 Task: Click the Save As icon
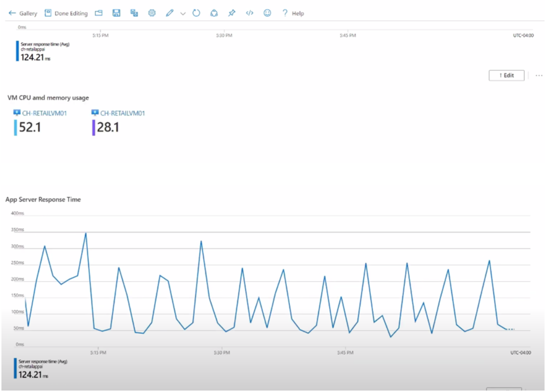[x=134, y=13]
